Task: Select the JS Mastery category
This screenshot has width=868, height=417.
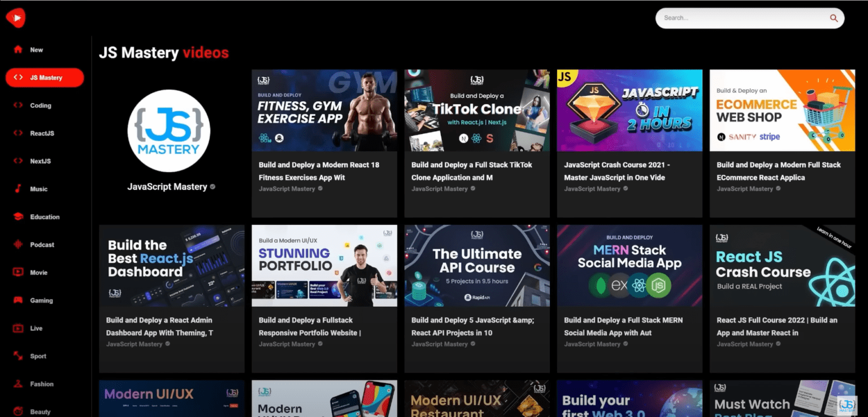Action: point(45,78)
